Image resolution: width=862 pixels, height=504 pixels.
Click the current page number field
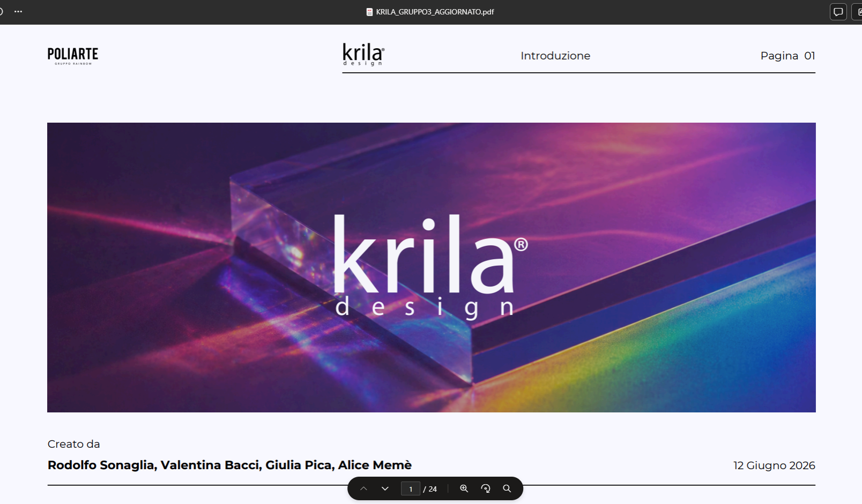click(x=411, y=488)
